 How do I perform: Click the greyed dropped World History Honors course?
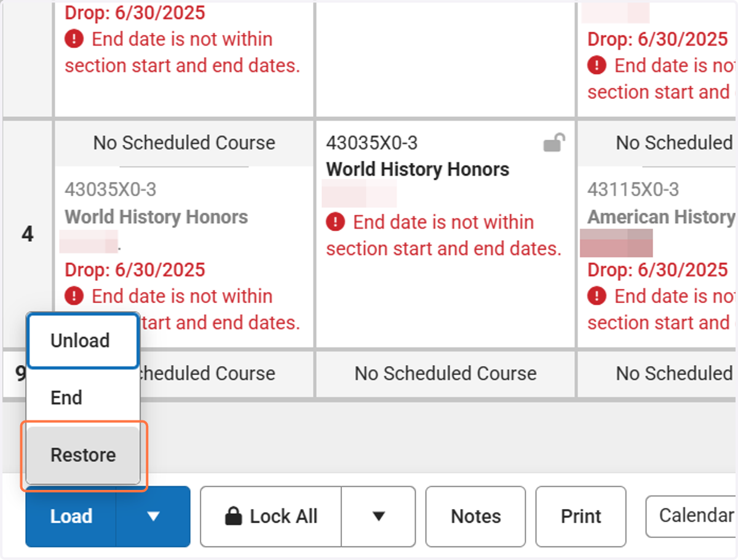156,217
